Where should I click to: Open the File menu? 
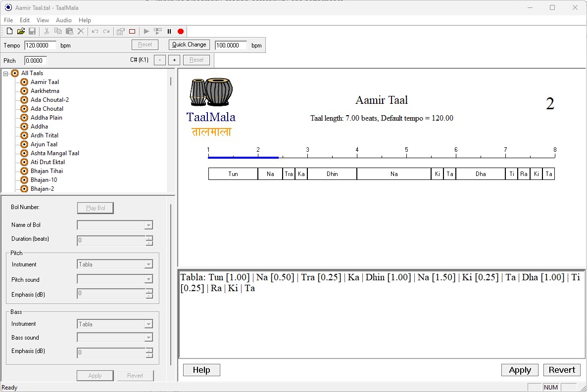click(x=8, y=20)
